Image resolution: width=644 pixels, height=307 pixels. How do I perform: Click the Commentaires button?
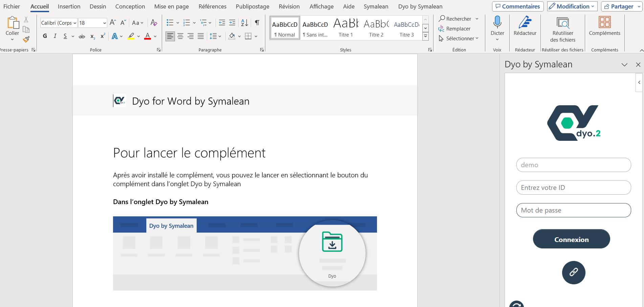(518, 6)
